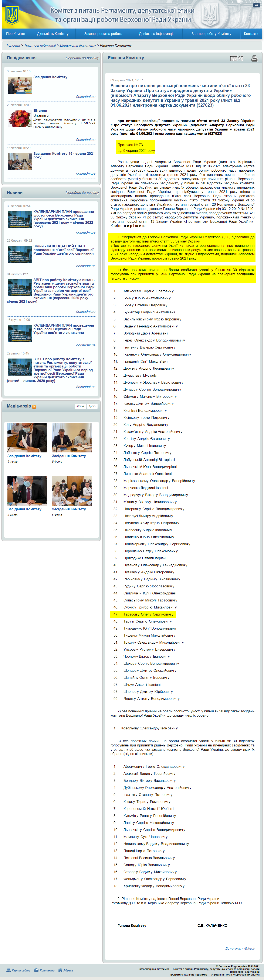This screenshot has height=980, width=264.
Task: Click the flower bouquet thumbnail of Вітання
Action: coord(20,119)
